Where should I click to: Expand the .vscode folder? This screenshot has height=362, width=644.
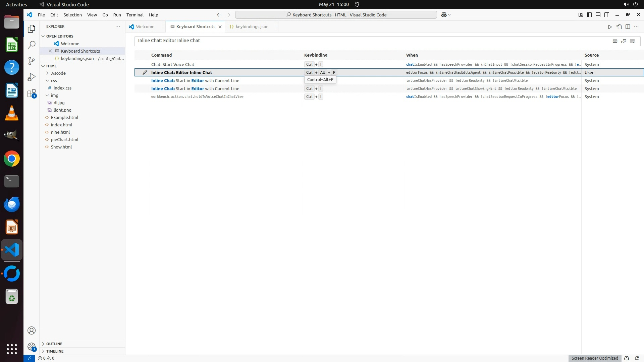[x=58, y=73]
